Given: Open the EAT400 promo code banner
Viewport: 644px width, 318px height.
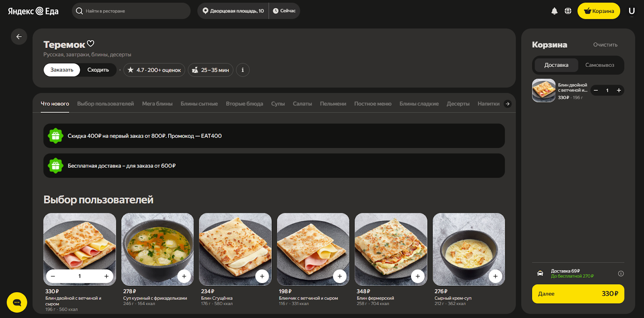Looking at the screenshot, I should coord(274,136).
